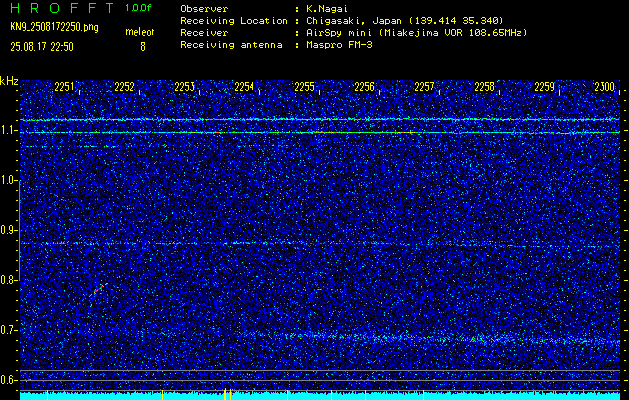This screenshot has height=400, width=629.
Task: Select observer name K.Nagai
Action: click(327, 8)
